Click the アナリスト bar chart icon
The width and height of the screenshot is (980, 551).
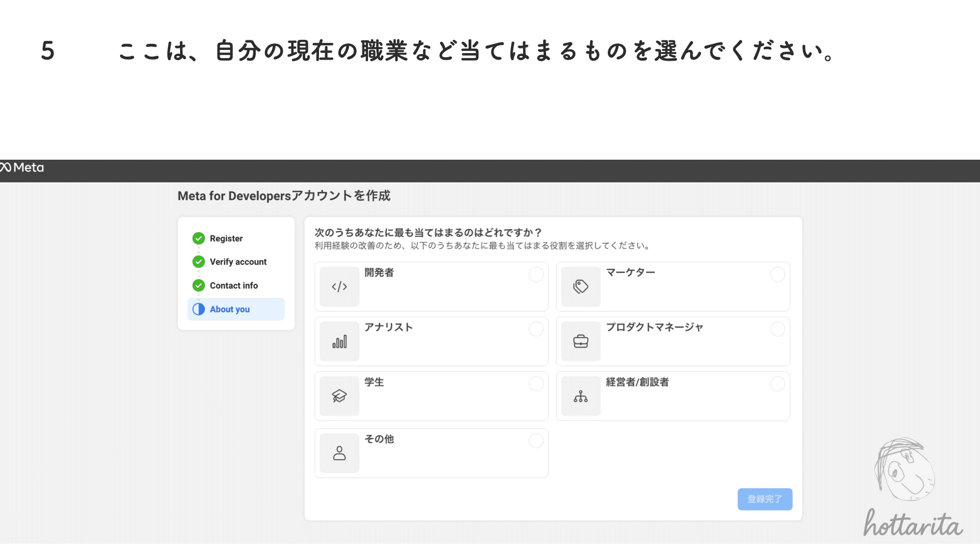point(339,341)
